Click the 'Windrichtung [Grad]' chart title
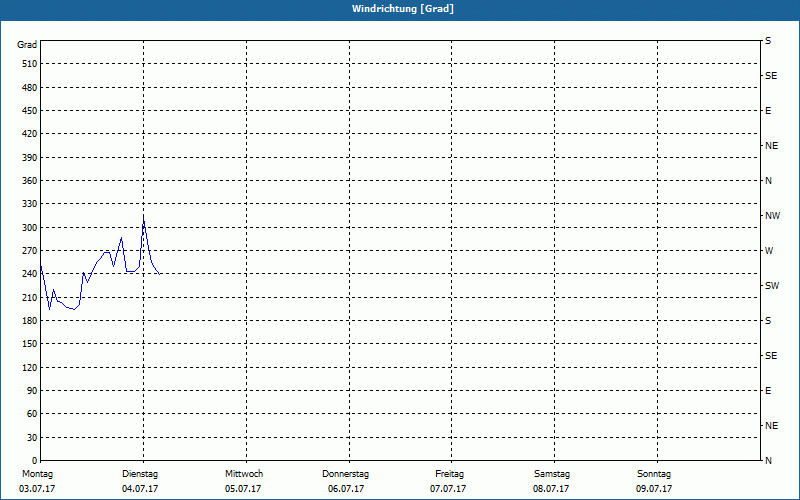This screenshot has height=500, width=800. click(x=403, y=9)
